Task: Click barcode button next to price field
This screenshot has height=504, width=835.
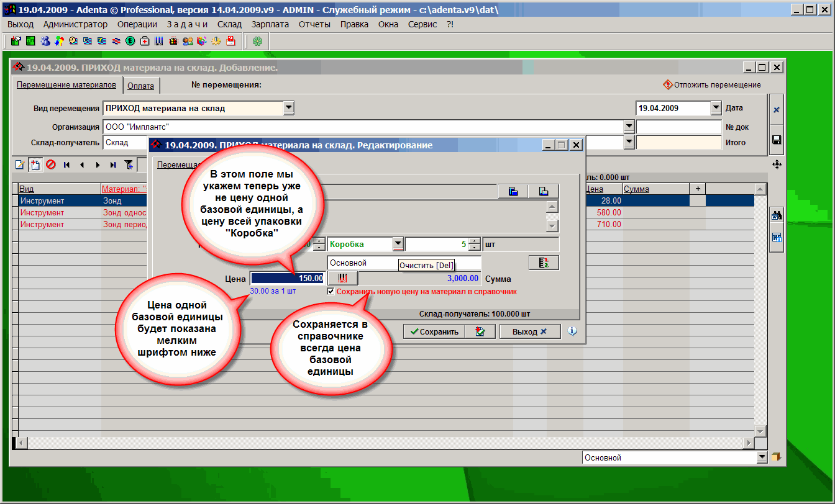Action: 343,279
